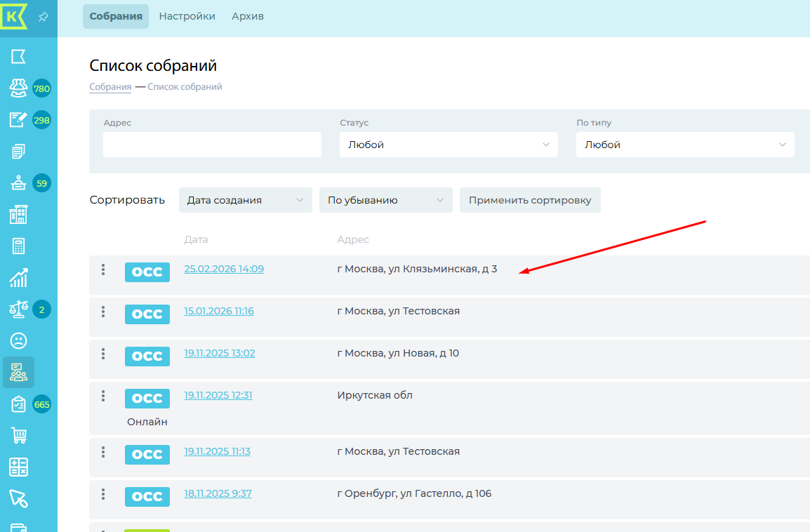This screenshot has height=532, width=810.
Task: Open three-dot menu for Клязьминская meeting row
Action: coord(103,270)
